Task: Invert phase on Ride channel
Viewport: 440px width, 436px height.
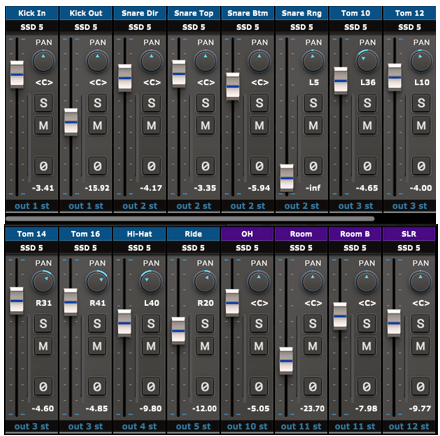Action: (x=205, y=386)
